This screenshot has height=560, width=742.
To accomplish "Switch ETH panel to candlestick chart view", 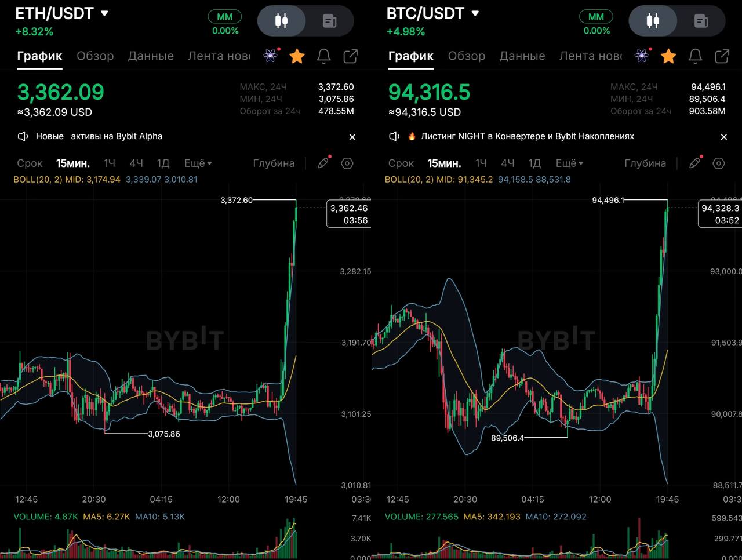I will 281,21.
